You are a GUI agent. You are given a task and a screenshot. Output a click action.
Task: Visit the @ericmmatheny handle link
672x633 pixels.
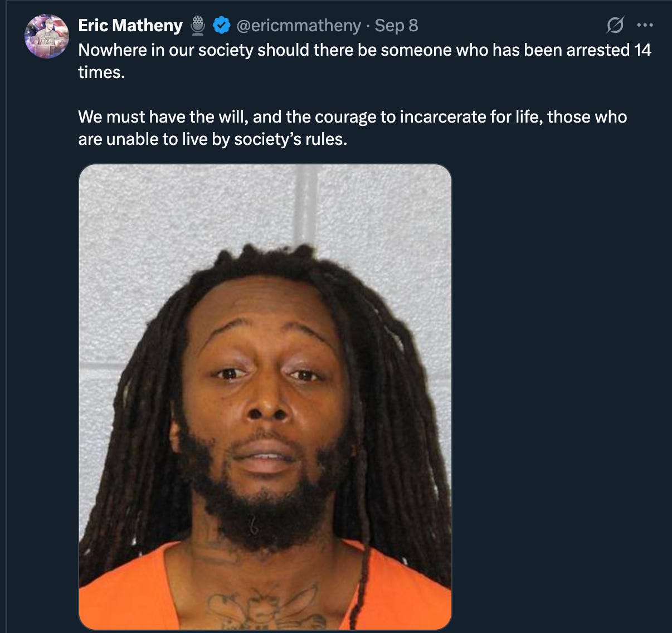pos(299,26)
